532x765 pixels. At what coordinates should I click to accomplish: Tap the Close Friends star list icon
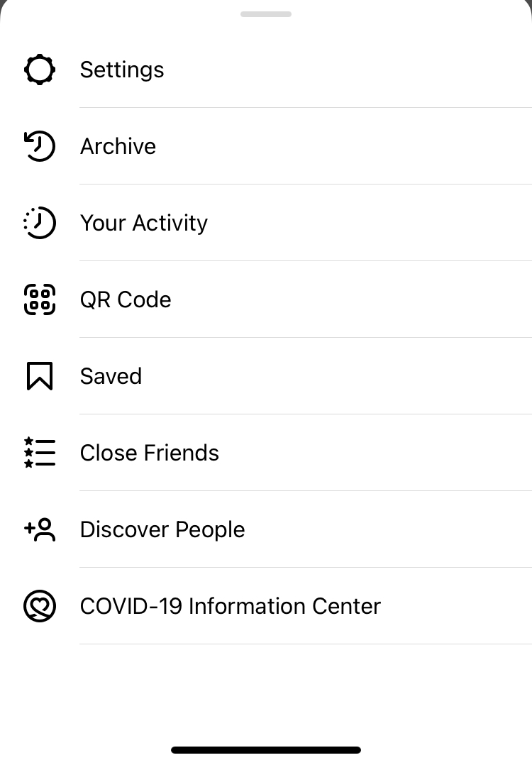[x=40, y=453]
